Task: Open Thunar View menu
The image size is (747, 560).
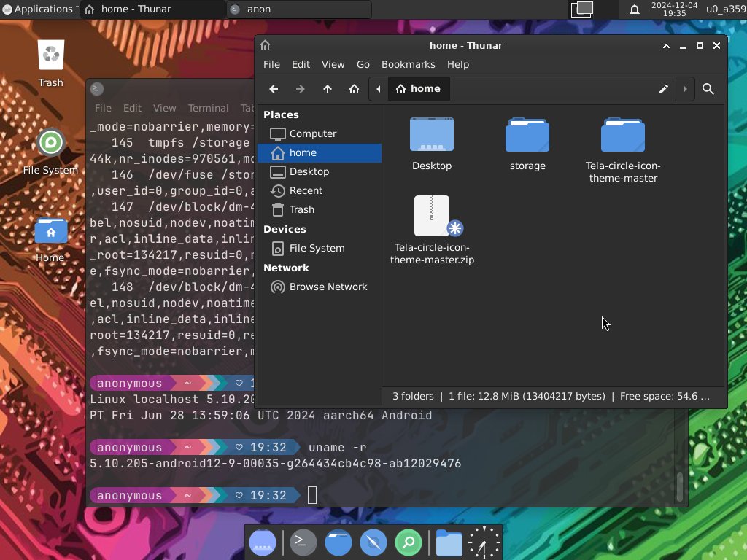Action: coord(333,64)
